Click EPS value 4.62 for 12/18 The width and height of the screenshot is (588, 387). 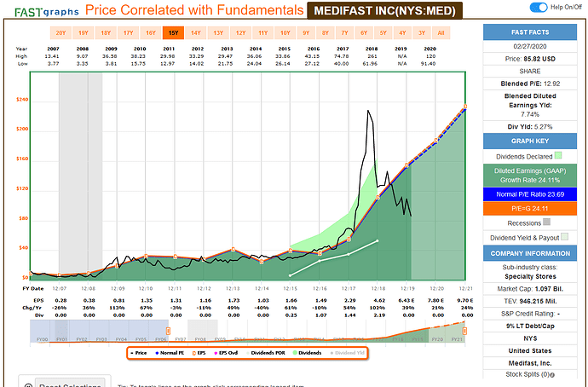pos(379,300)
